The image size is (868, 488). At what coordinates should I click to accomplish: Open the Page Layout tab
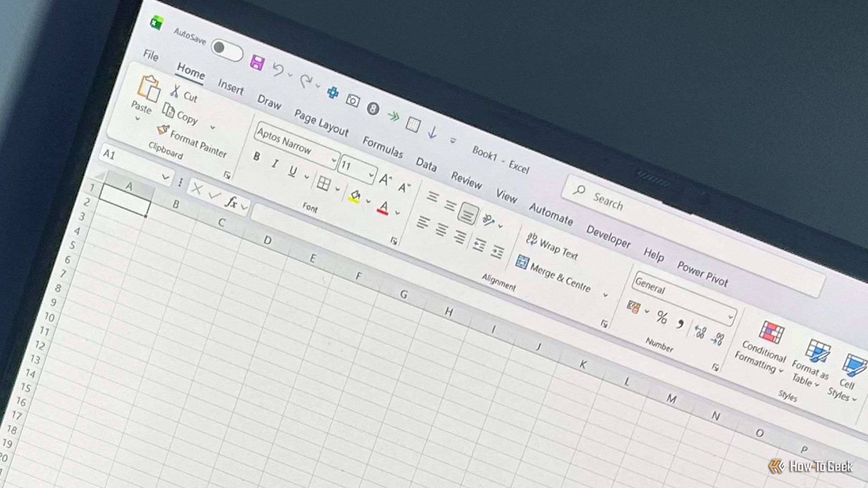click(x=321, y=123)
